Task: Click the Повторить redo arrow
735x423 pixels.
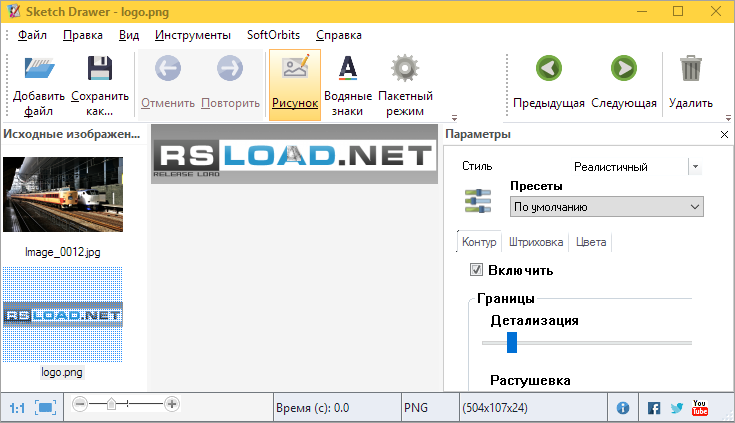Action: [x=230, y=68]
